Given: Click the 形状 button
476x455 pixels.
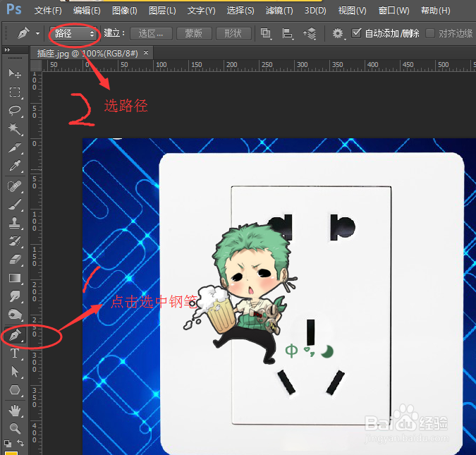Looking at the screenshot, I should (233, 33).
